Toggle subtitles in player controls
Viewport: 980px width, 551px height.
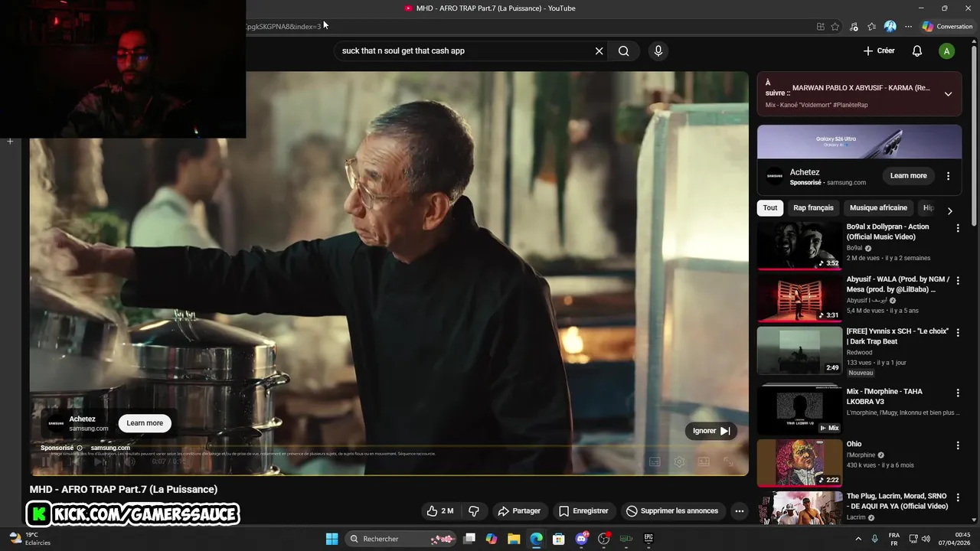[x=655, y=461]
